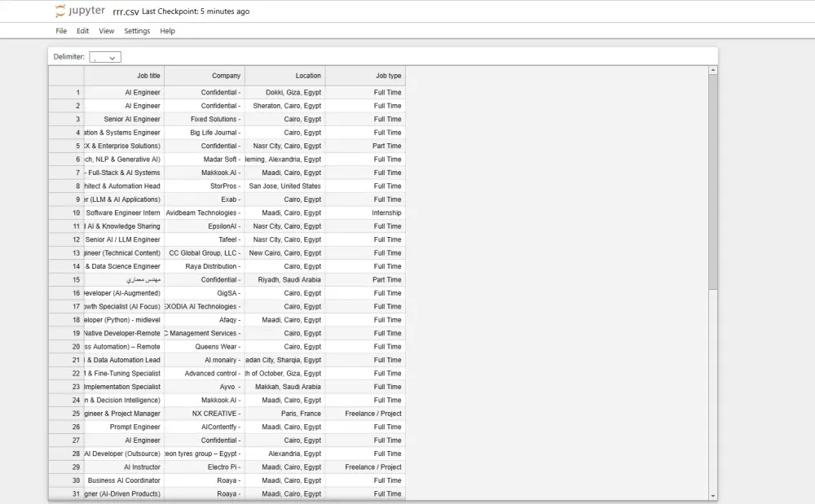The height and width of the screenshot is (504, 815).
Task: Click the 'Afaqy -' cell
Action: click(x=205, y=320)
